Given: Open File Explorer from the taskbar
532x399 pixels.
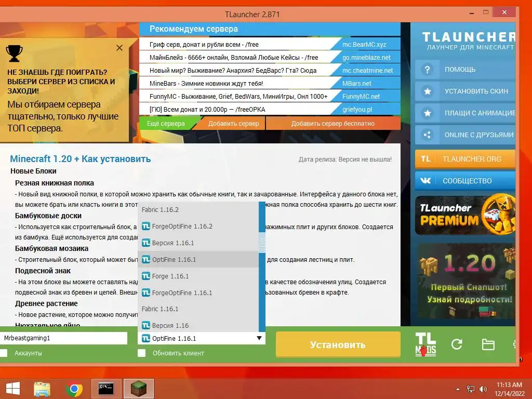Looking at the screenshot, I should point(42,389).
